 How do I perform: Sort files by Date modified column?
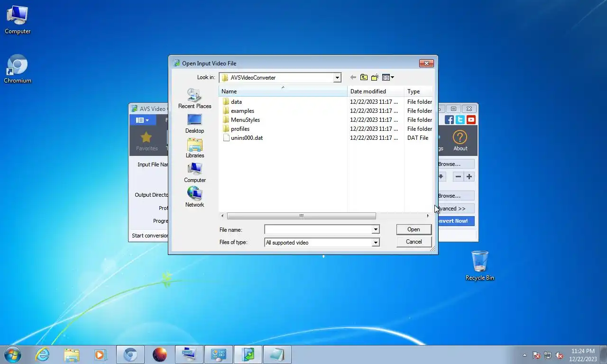(x=376, y=91)
